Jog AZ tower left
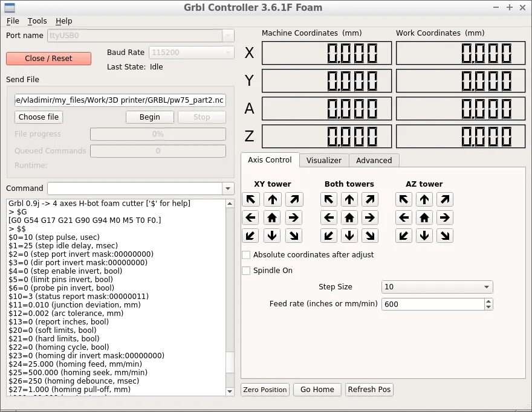 pos(404,217)
